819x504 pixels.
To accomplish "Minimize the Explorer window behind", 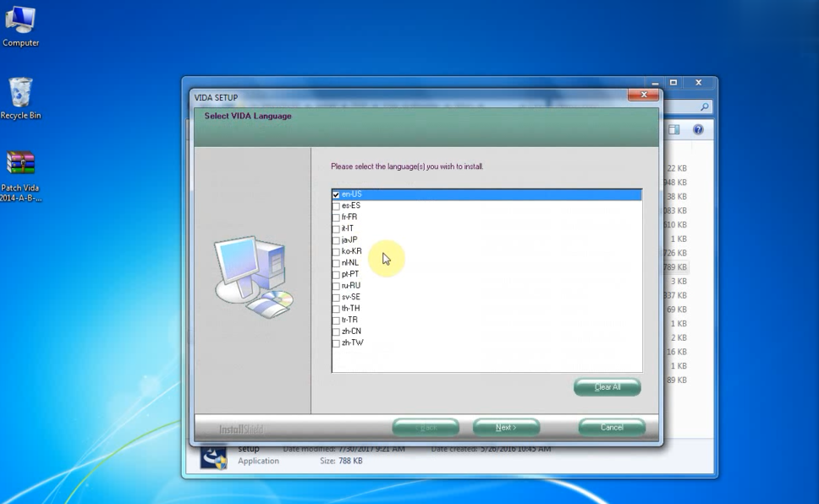I will pyautogui.click(x=655, y=83).
